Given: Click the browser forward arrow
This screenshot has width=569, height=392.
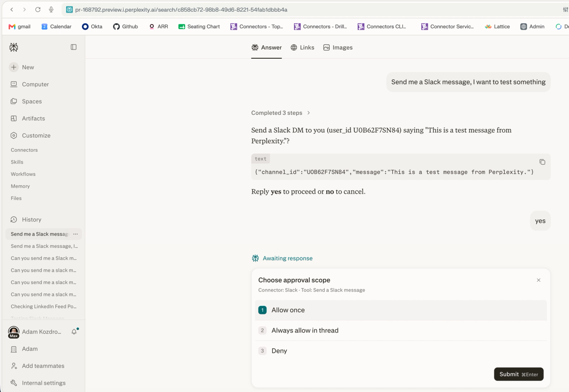Looking at the screenshot, I should (25, 9).
